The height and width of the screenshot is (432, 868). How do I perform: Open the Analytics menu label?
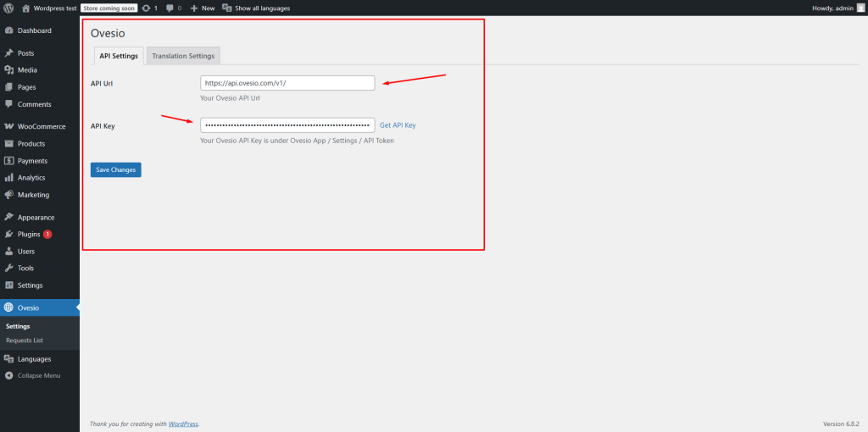tap(31, 178)
